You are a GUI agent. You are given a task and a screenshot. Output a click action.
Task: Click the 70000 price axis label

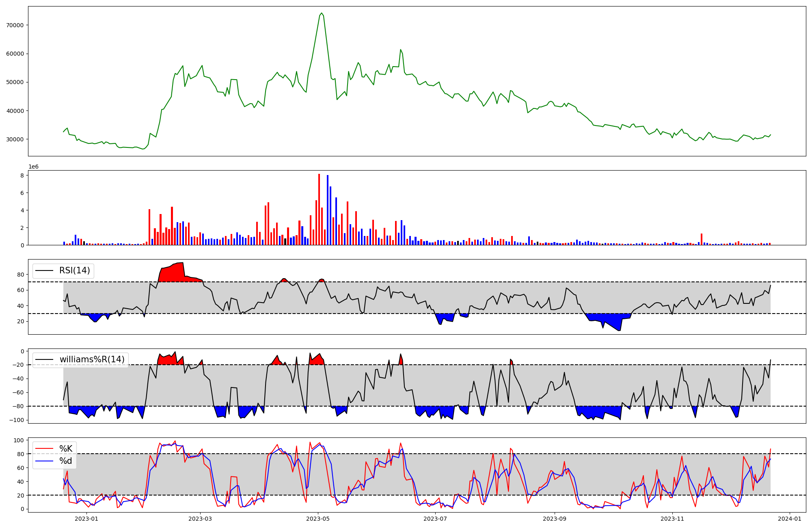(x=15, y=25)
